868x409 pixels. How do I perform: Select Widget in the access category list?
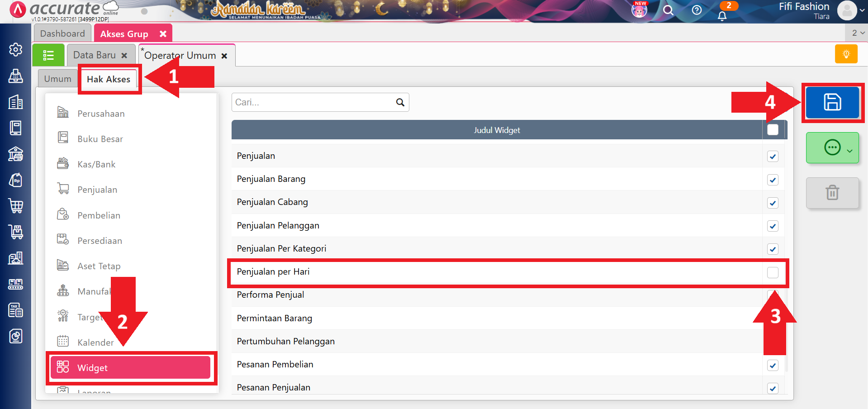(x=131, y=367)
